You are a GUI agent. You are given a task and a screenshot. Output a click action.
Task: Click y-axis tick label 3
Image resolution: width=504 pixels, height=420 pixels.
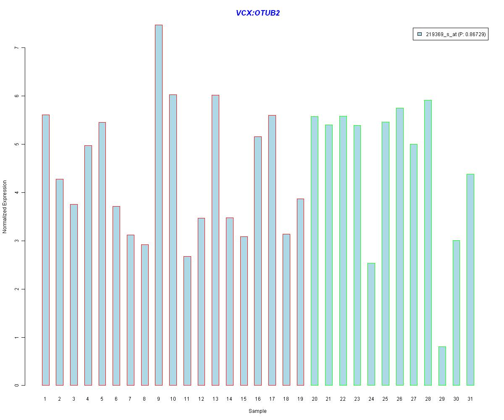tap(17, 241)
